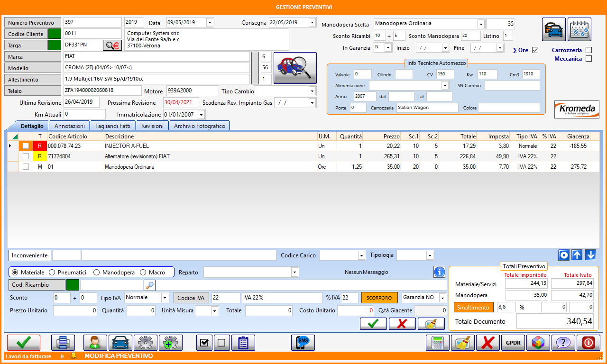Select the Dettaglio tab
Viewport: 607px width, 364px height.
pyautogui.click(x=32, y=126)
